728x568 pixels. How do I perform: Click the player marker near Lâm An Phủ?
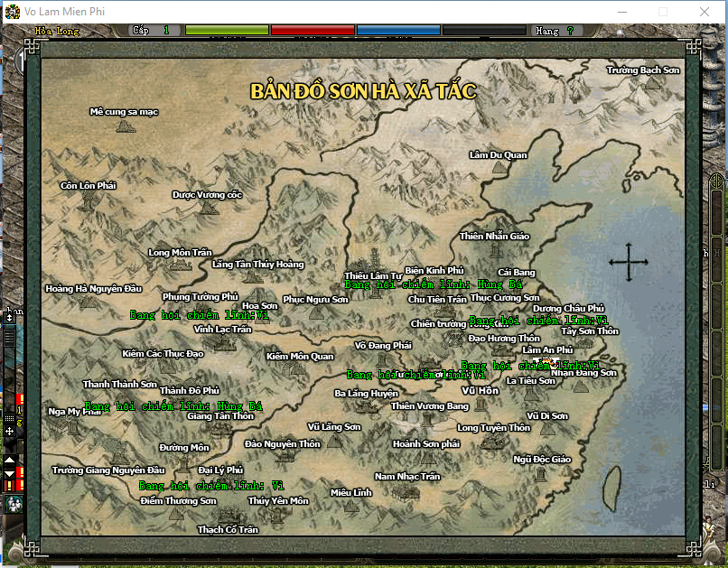point(550,363)
